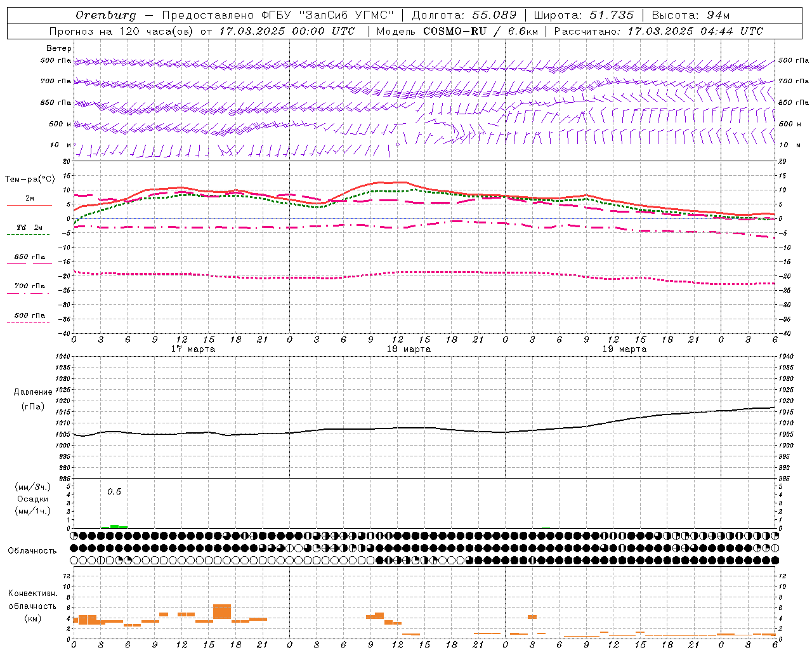
Task: Click the Ветер wind panel label
Action: tap(59, 48)
